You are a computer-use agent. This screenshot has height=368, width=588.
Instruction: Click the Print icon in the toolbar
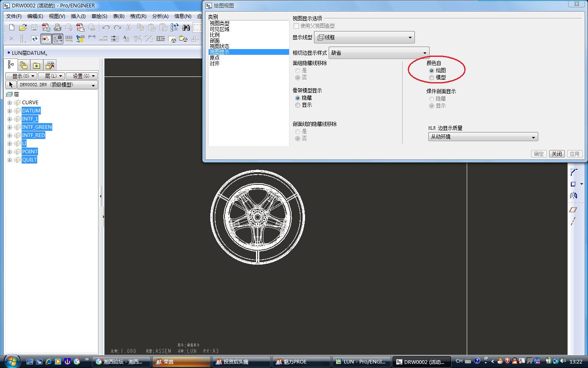click(57, 27)
